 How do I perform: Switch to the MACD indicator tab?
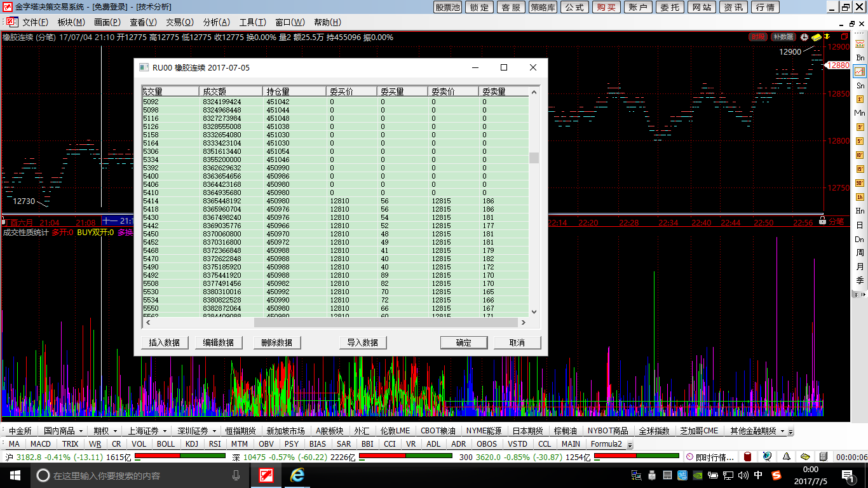click(41, 444)
